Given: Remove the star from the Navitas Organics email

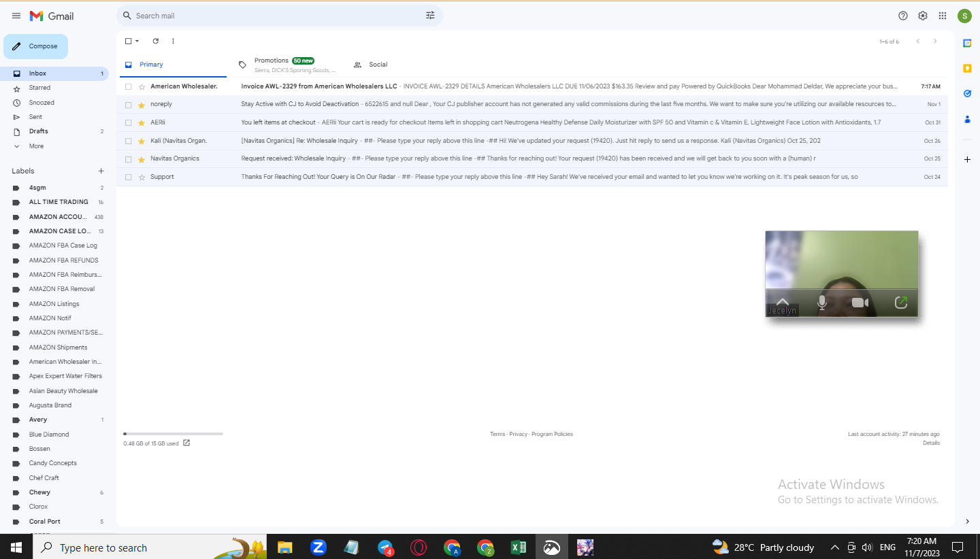Looking at the screenshot, I should coord(142,159).
